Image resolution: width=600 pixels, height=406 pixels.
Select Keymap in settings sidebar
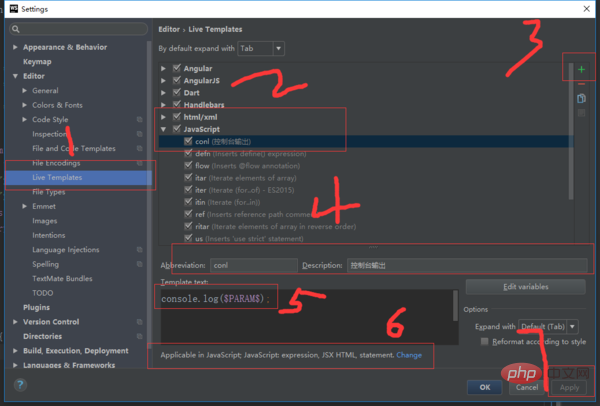point(37,62)
